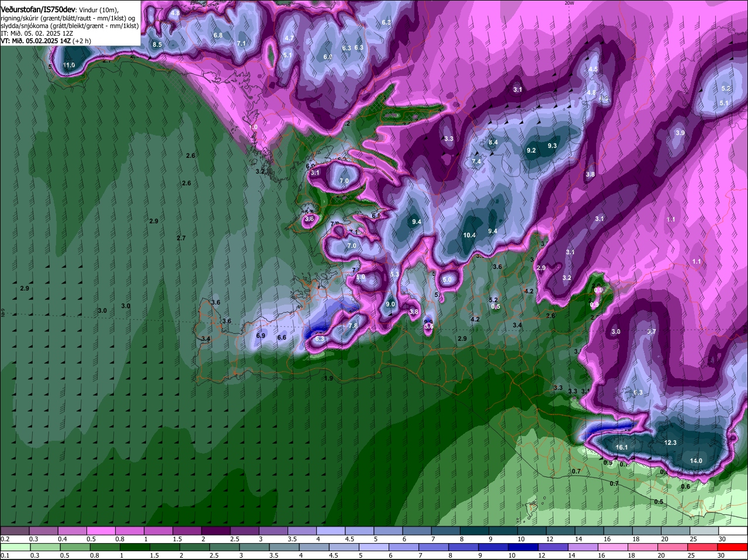This screenshot has width=748, height=560.
Task: Click the precipitation value '10.4'
Action: coord(469,235)
